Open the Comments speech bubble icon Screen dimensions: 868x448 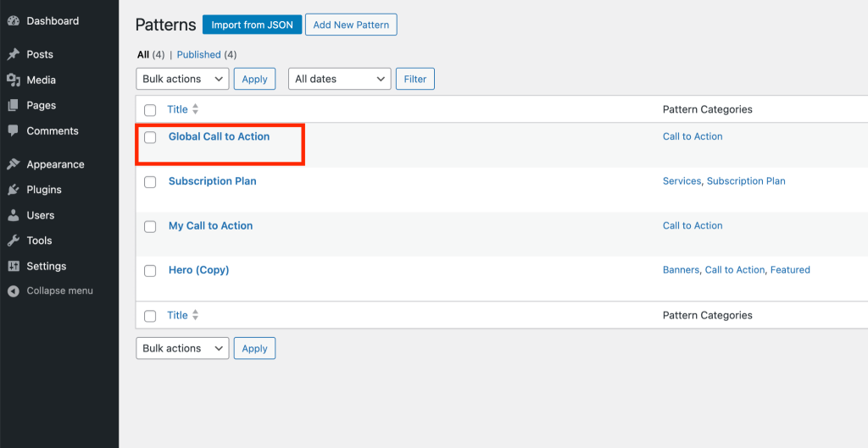[14, 131]
